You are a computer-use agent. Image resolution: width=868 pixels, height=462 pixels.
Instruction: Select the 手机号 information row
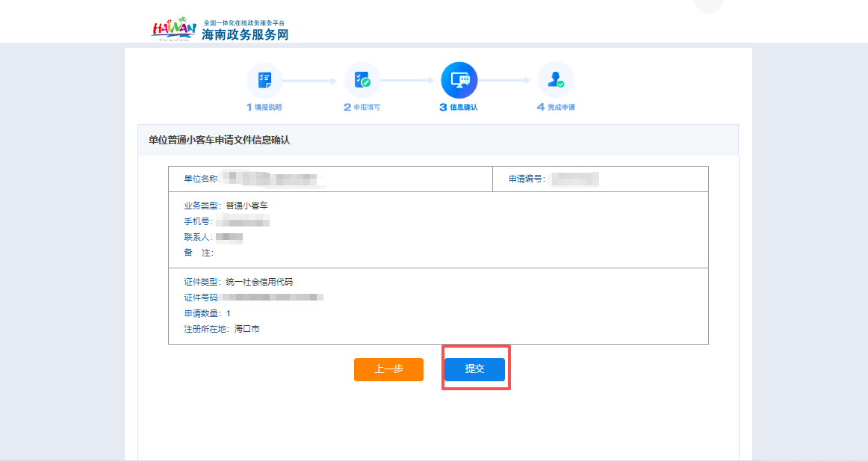224,221
